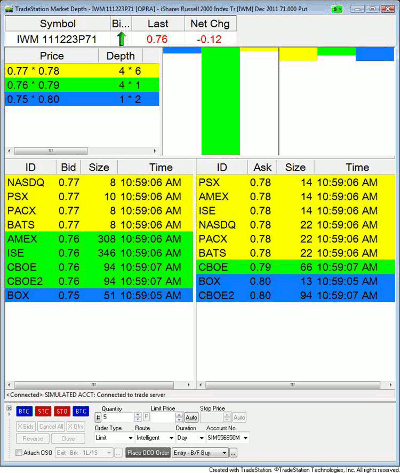
Task: Click the small F button before Limit Price
Action: [x=146, y=416]
